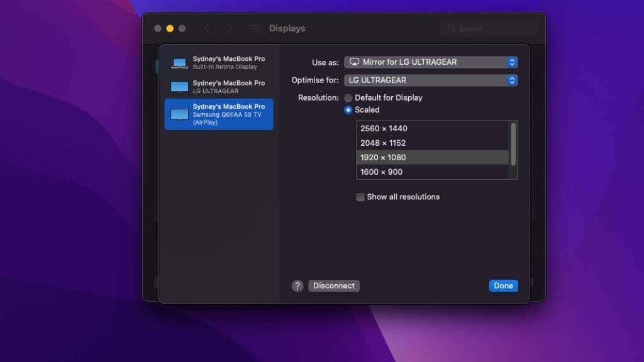Enable Show all resolutions checkbox
Viewport: 644px width, 362px height.
click(x=360, y=197)
